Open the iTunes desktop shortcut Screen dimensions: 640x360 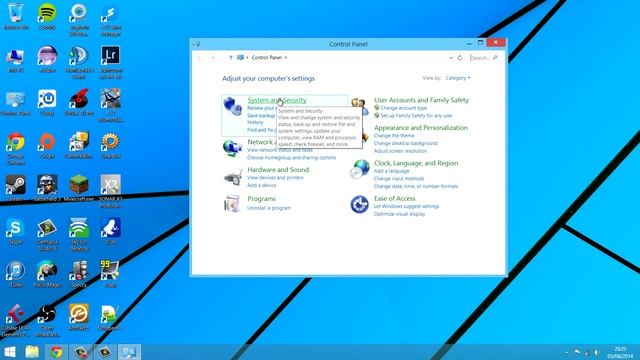click(x=16, y=274)
